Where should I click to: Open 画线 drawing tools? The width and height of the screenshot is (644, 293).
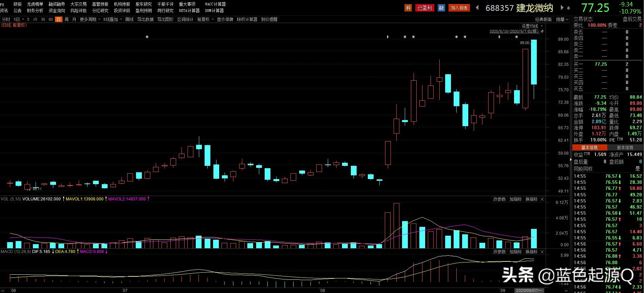[129, 20]
